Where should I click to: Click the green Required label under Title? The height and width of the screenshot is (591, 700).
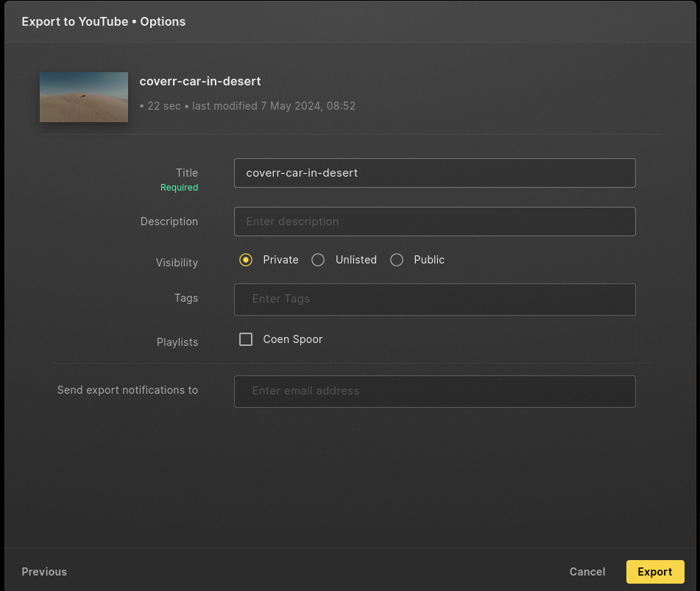click(179, 188)
